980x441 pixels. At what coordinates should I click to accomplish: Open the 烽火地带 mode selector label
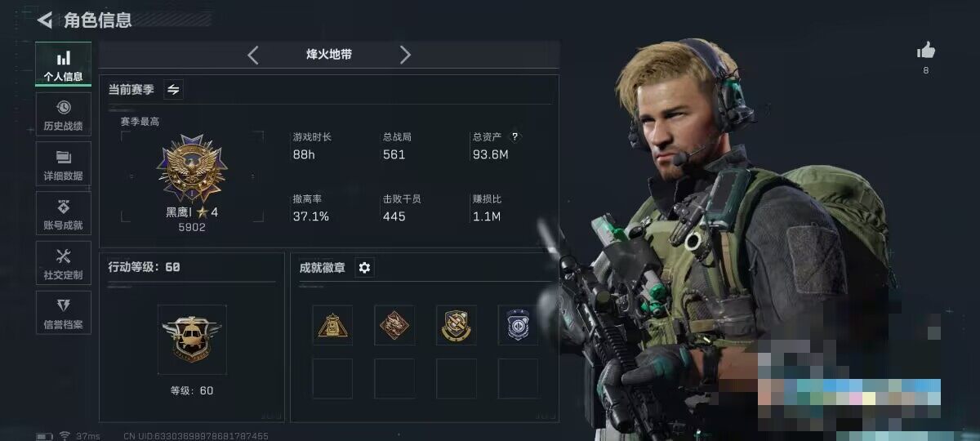pyautogui.click(x=329, y=55)
